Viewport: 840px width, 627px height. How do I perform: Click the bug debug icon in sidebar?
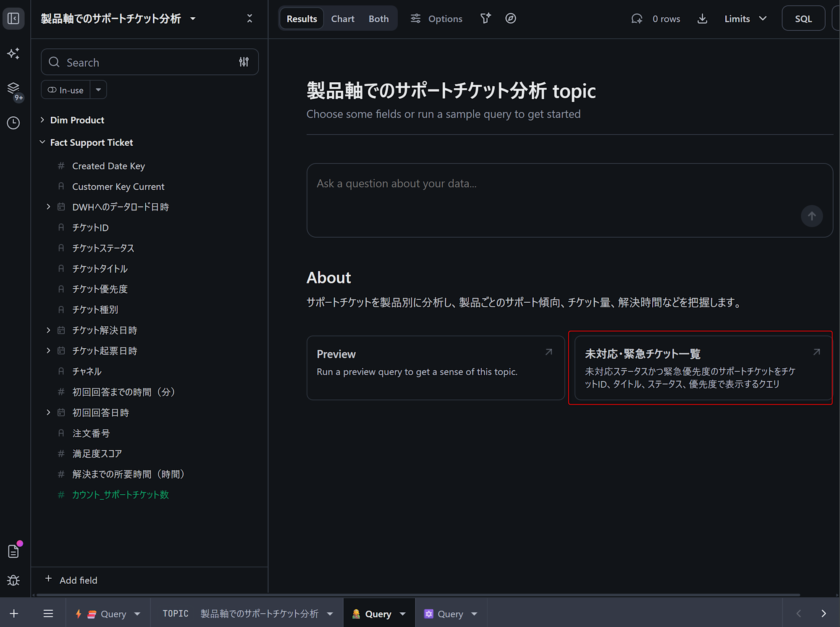tap(13, 580)
